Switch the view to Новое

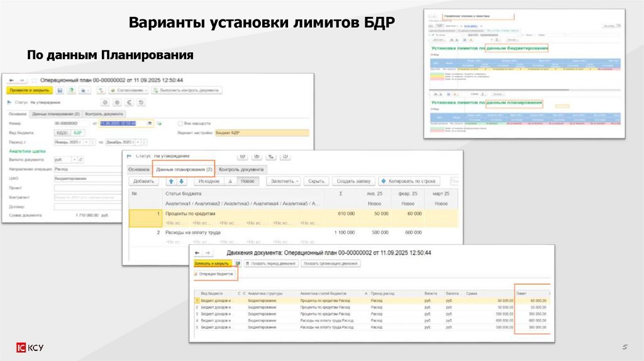(x=248, y=181)
